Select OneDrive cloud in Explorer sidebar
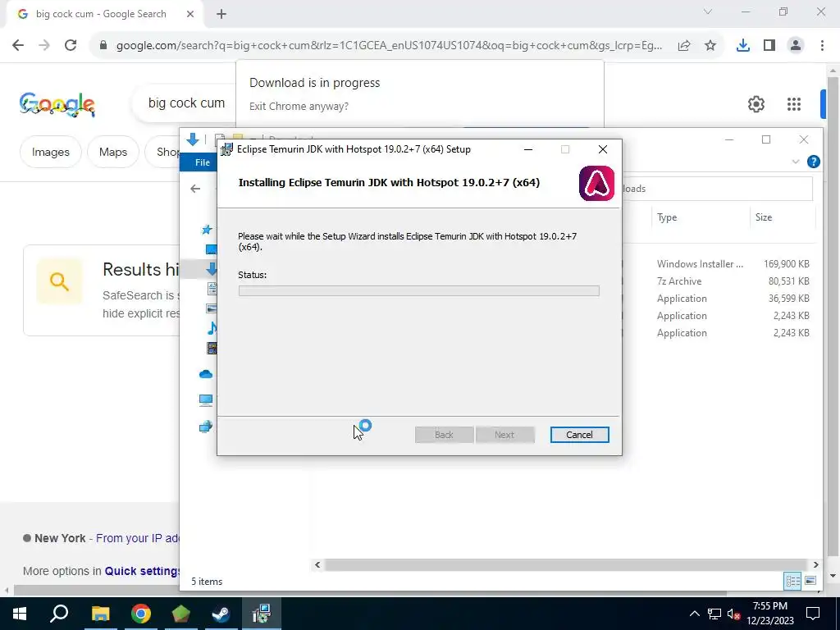The image size is (840, 630). [x=206, y=374]
